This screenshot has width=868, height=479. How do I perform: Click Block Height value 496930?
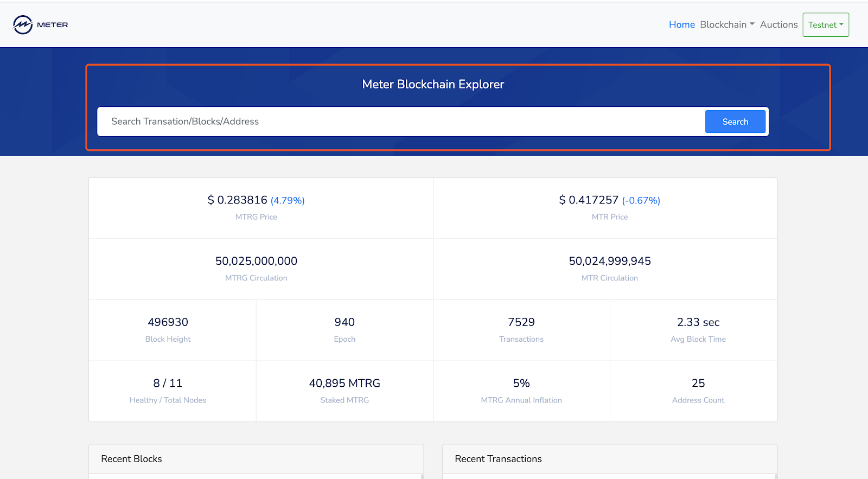coord(168,322)
